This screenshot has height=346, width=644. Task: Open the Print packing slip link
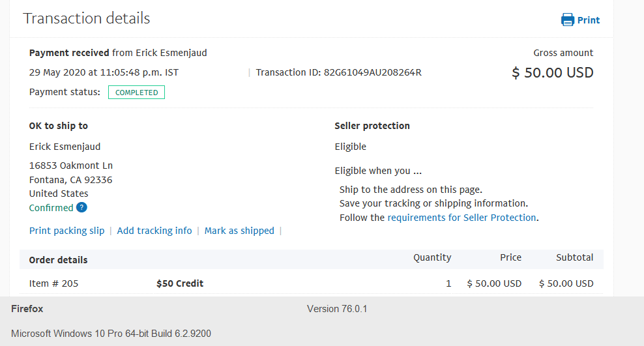[x=67, y=231]
